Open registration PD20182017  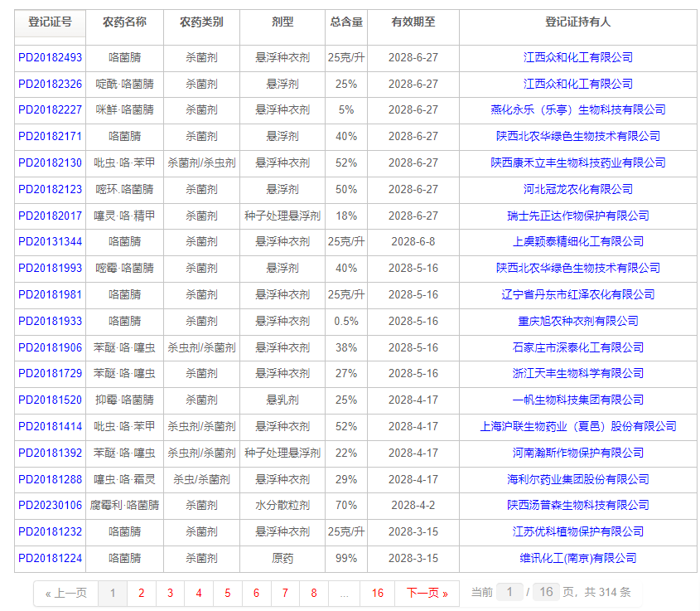click(x=50, y=216)
